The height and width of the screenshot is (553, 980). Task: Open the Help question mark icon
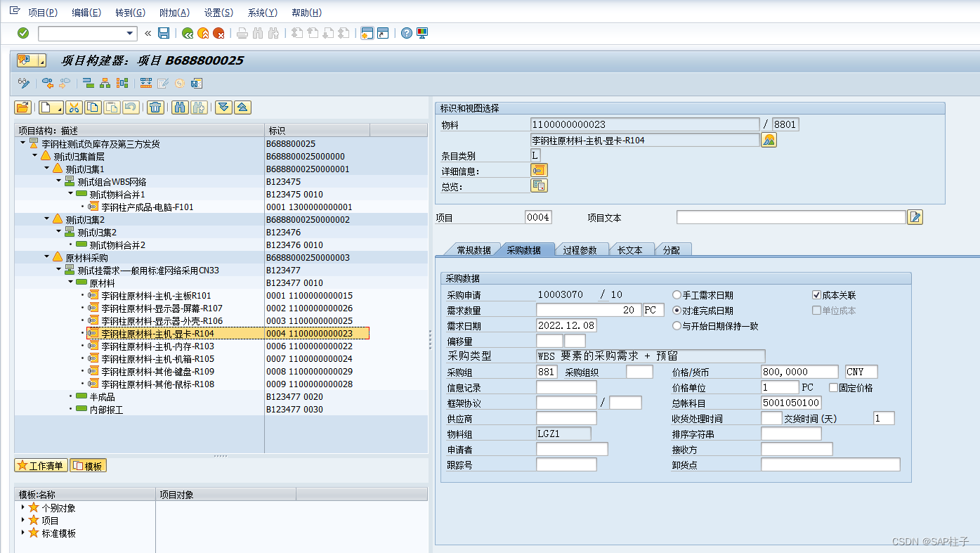(406, 33)
